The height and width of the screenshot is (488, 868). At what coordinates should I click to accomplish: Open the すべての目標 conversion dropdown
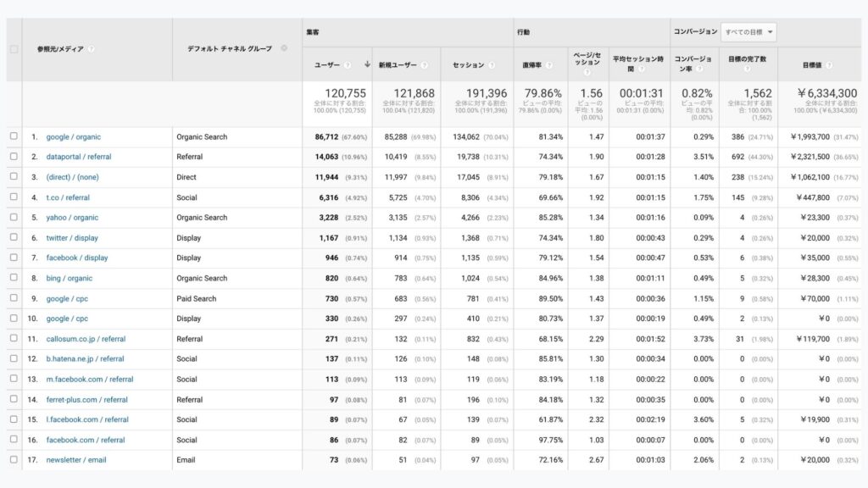click(748, 33)
